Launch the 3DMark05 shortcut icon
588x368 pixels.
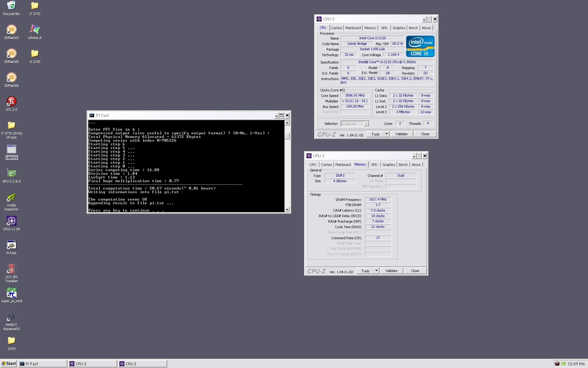point(11,53)
